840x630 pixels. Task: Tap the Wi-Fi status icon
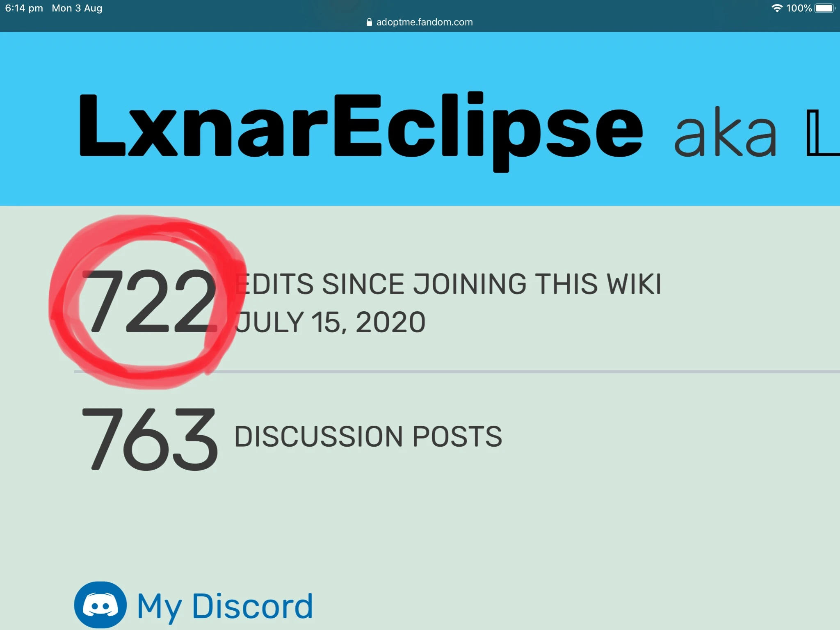pos(777,8)
